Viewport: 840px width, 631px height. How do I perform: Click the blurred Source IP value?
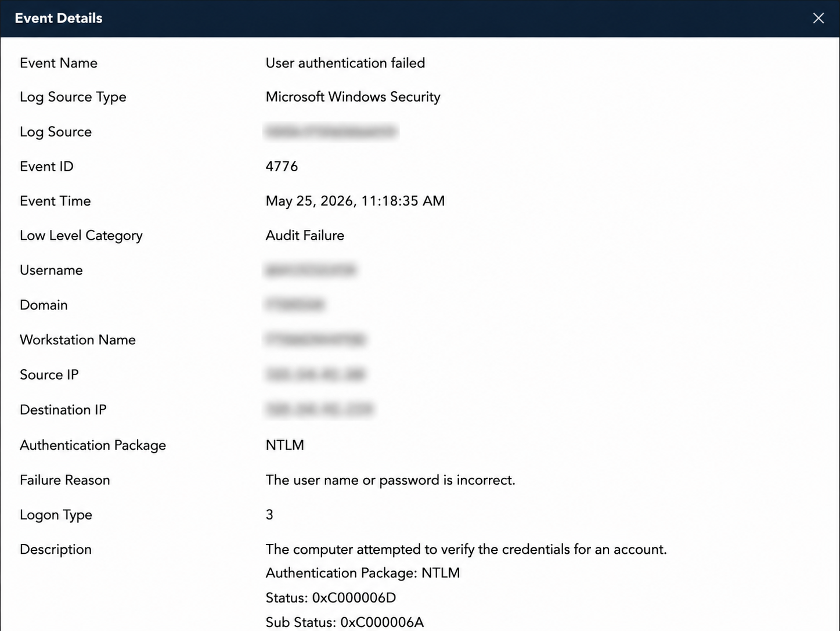(315, 374)
